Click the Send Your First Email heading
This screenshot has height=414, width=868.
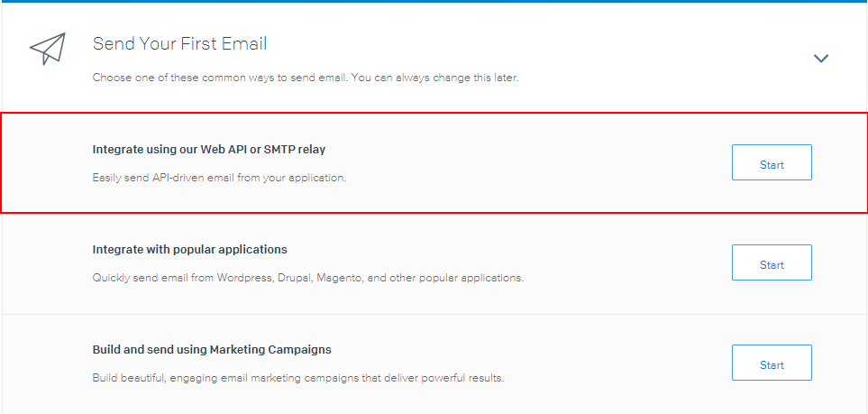pos(179,43)
